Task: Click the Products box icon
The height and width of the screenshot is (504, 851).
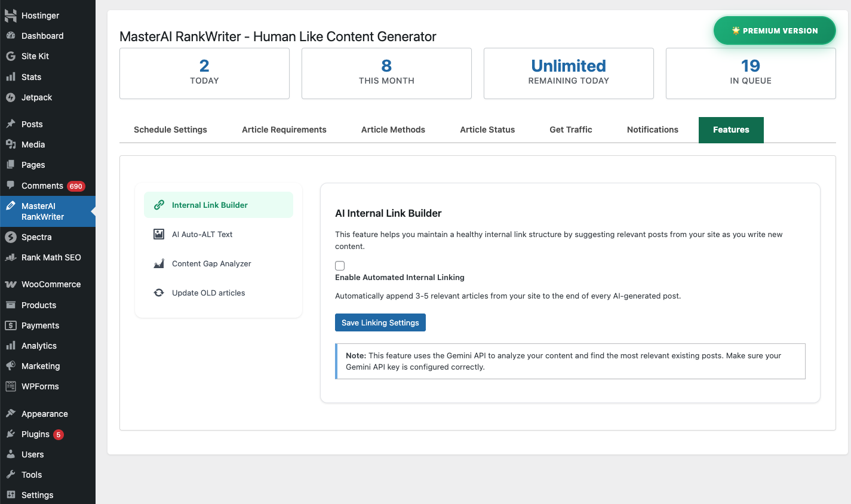Action: tap(11, 305)
